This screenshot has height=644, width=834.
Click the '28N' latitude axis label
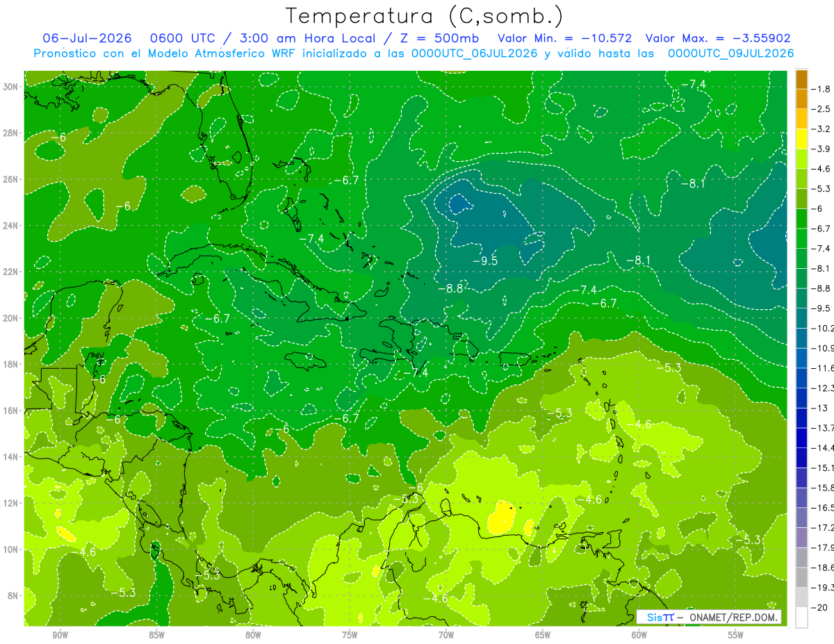point(12,133)
